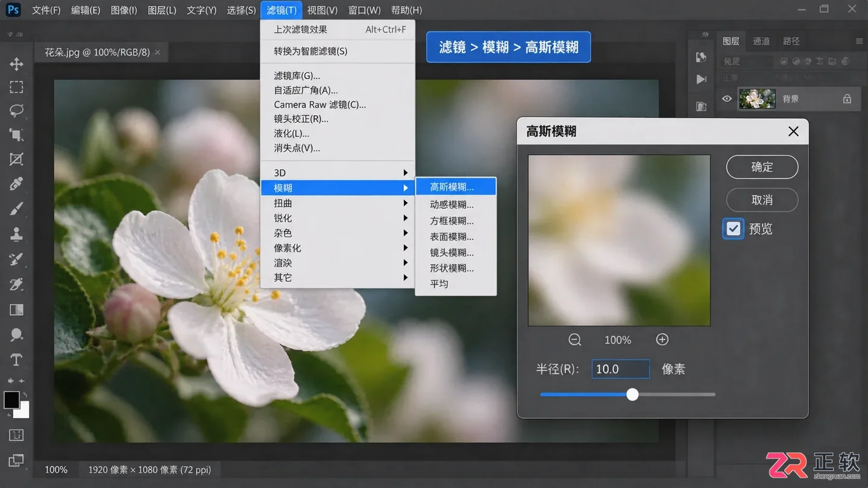Select the Frame tool

16,159
